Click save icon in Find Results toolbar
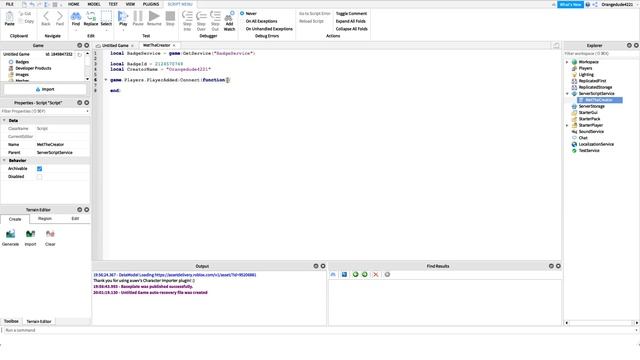640x360 pixels. (344, 275)
